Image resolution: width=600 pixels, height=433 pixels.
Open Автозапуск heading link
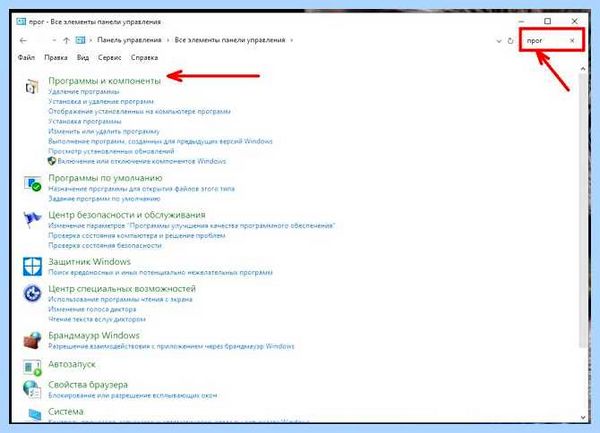click(72, 365)
